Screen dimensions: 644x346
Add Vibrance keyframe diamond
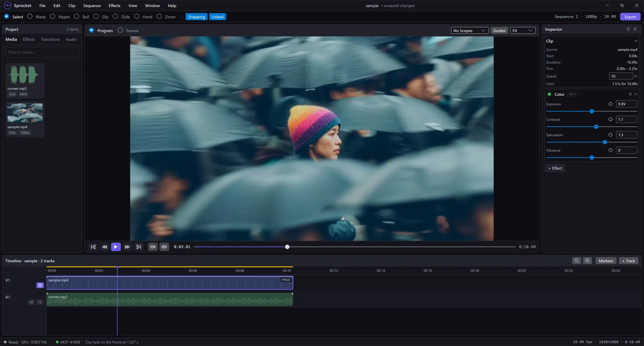pos(610,150)
